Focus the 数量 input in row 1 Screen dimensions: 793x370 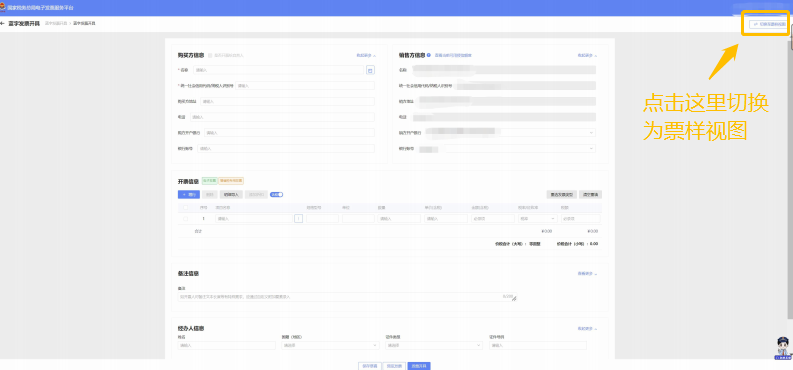pos(399,218)
